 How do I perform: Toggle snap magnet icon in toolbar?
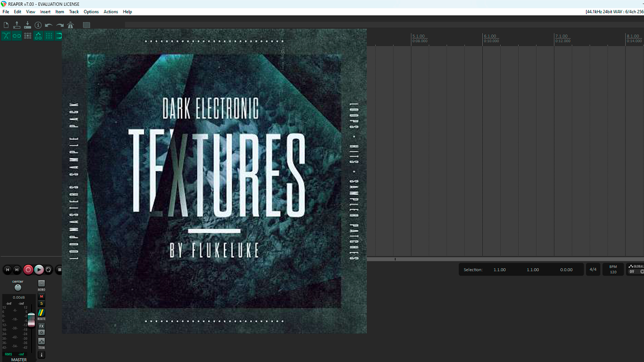click(x=59, y=36)
